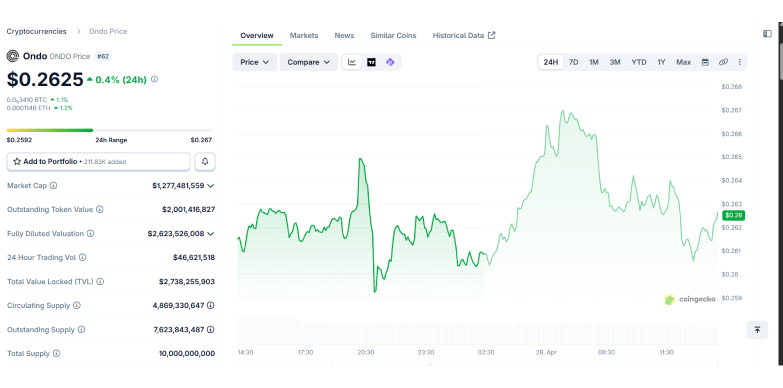Click the Ondo coin logo icon

pyautogui.click(x=12, y=56)
